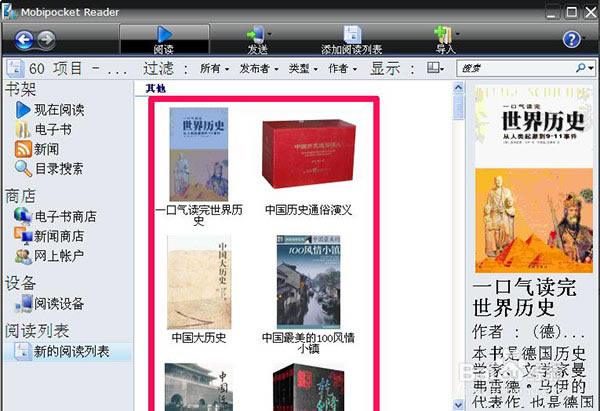Click the Mobipocket Reader title bar icon

[x=9, y=11]
